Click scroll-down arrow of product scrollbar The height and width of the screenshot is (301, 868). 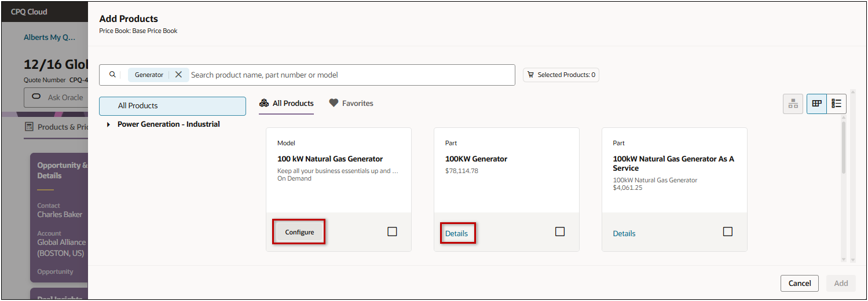[844, 259]
